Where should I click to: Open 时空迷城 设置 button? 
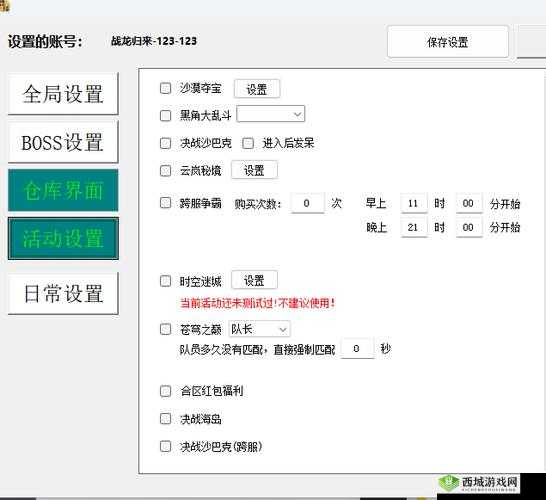click(x=254, y=280)
